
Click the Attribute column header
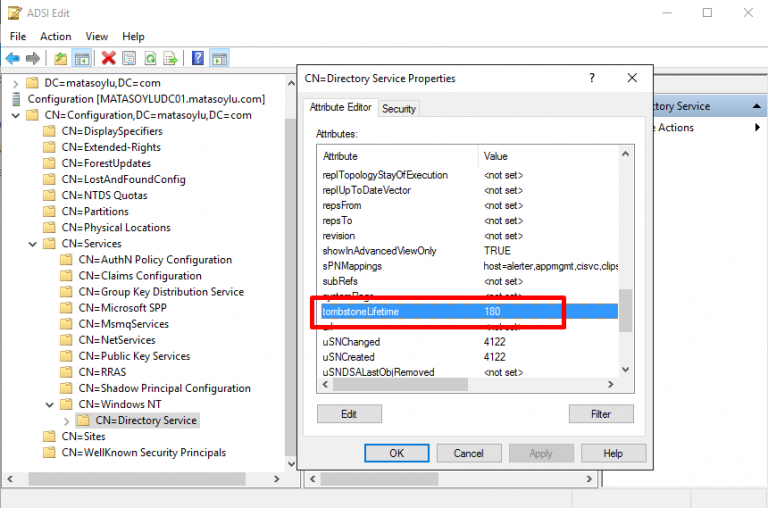398,156
